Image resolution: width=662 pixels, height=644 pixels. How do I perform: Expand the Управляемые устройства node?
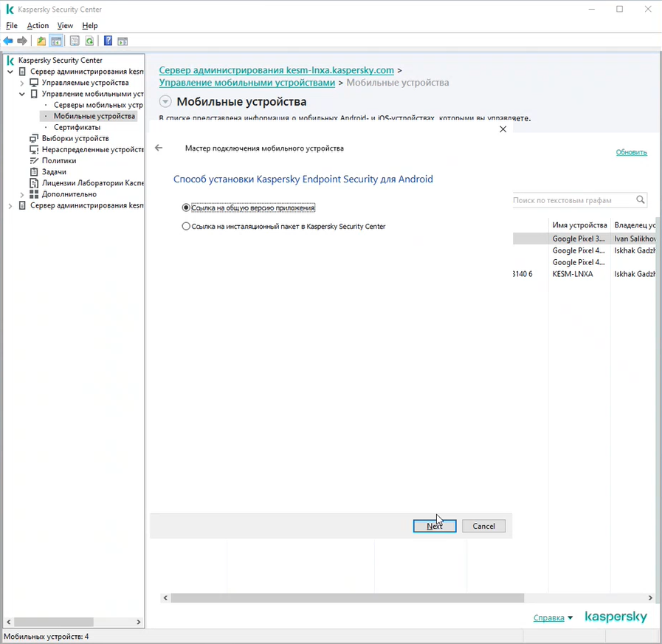pyautogui.click(x=22, y=83)
